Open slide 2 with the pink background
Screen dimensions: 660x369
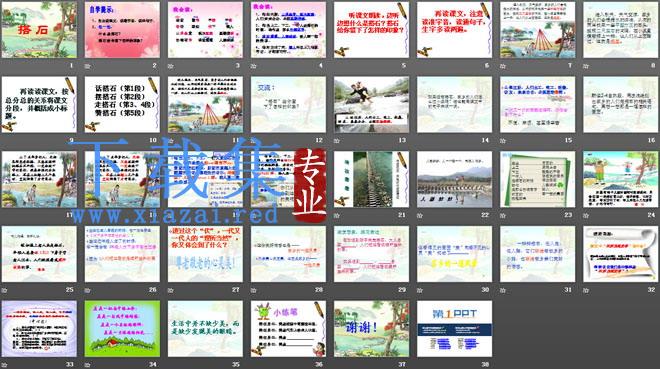click(x=122, y=30)
